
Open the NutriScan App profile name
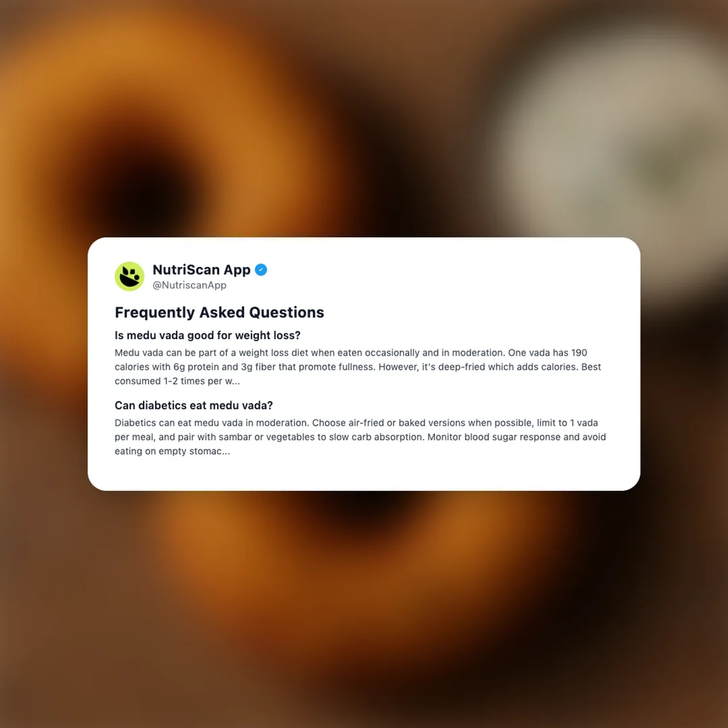(x=202, y=270)
